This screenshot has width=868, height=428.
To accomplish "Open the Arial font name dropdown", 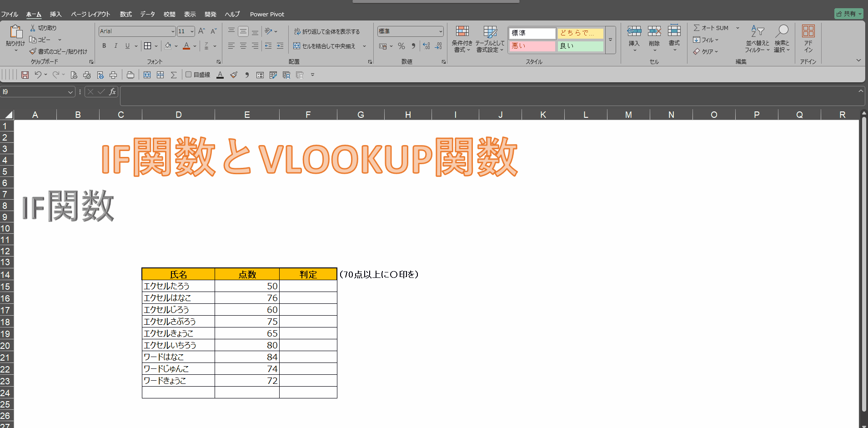I will [173, 31].
